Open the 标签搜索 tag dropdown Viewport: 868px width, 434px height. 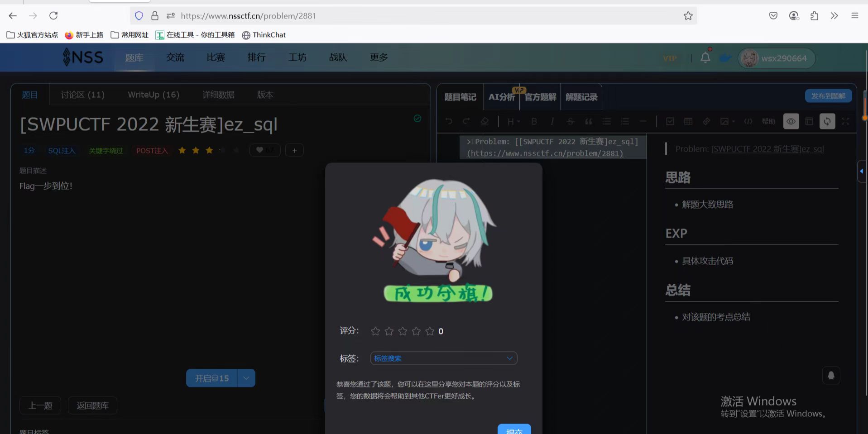click(x=444, y=358)
